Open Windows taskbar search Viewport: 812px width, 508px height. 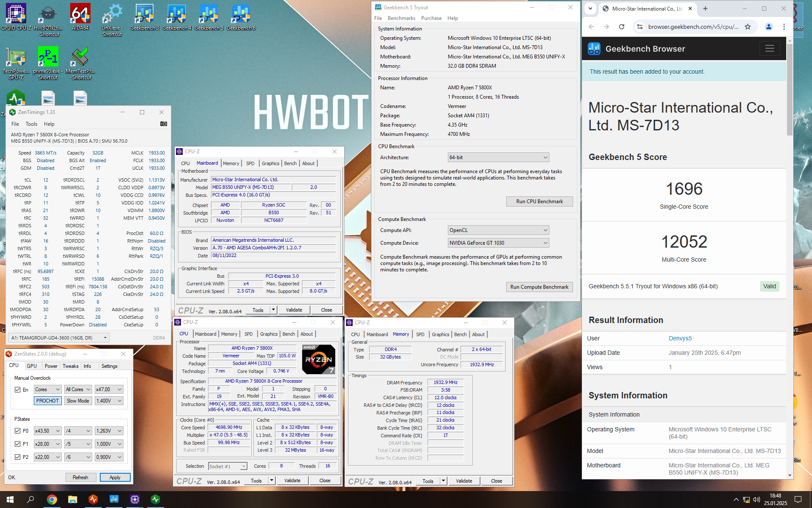click(30, 500)
